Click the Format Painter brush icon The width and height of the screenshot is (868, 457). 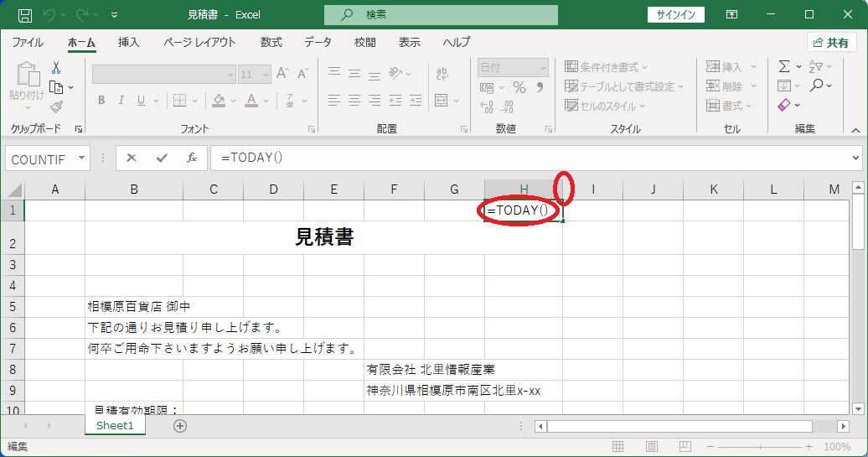[56, 106]
